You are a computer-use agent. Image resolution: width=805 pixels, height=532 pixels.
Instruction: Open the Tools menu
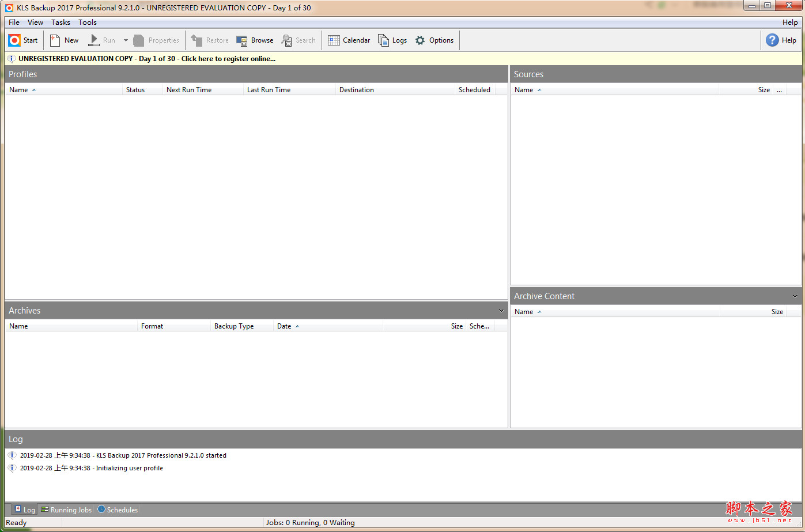click(x=88, y=22)
